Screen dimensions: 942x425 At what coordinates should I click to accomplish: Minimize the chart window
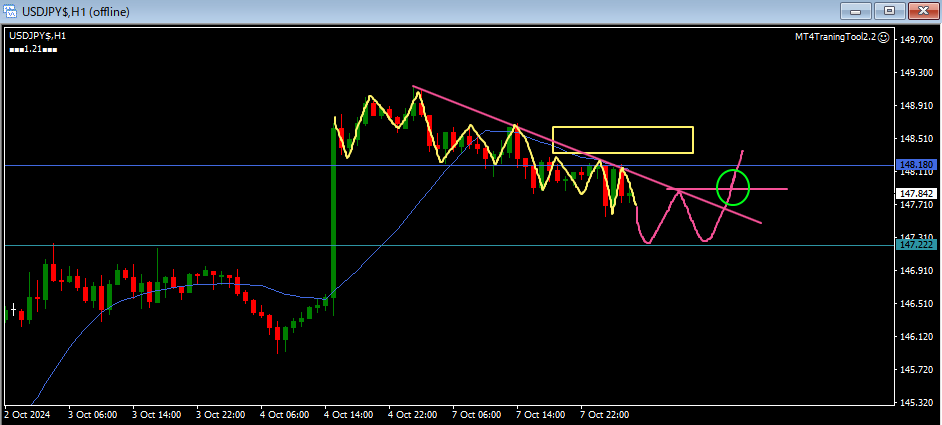tap(857, 11)
